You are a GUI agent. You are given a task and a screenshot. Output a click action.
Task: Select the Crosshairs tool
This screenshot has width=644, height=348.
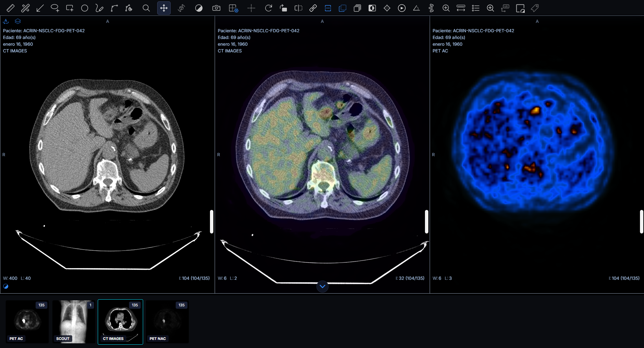(x=251, y=8)
